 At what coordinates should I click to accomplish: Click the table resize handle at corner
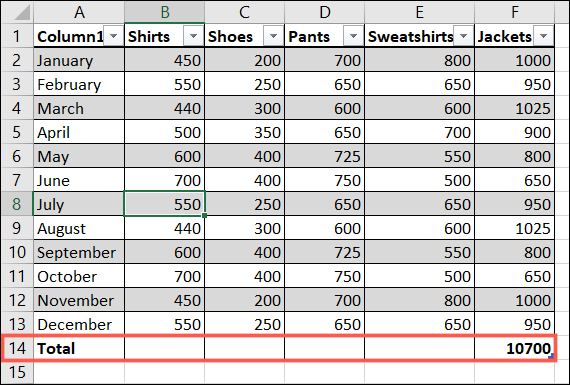tap(551, 357)
